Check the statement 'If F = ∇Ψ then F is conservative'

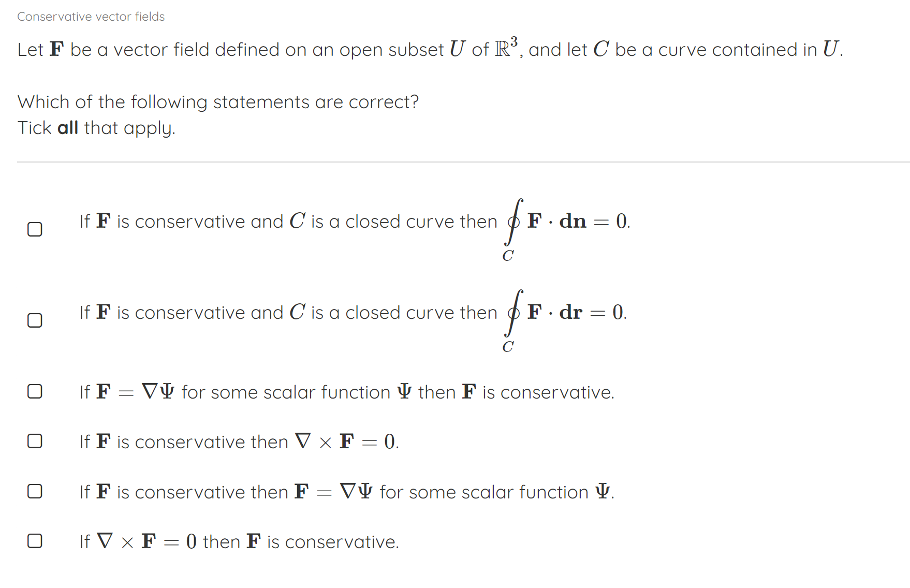34,392
